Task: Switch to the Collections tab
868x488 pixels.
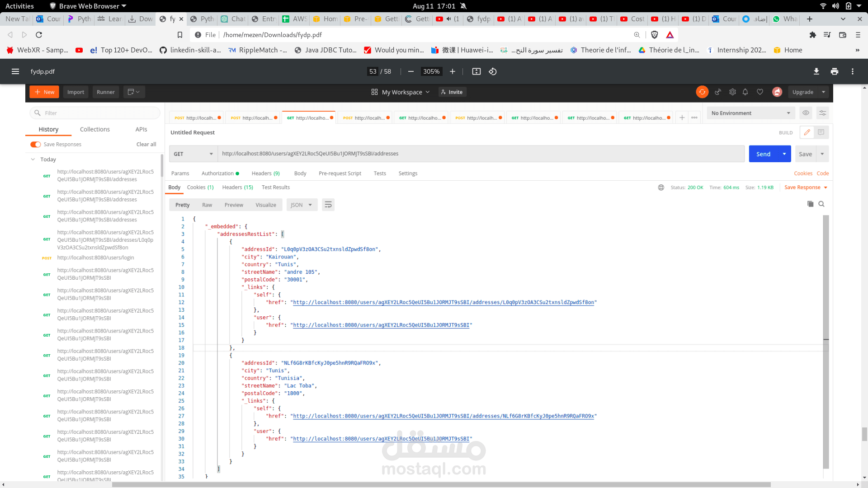Action: [x=94, y=129]
